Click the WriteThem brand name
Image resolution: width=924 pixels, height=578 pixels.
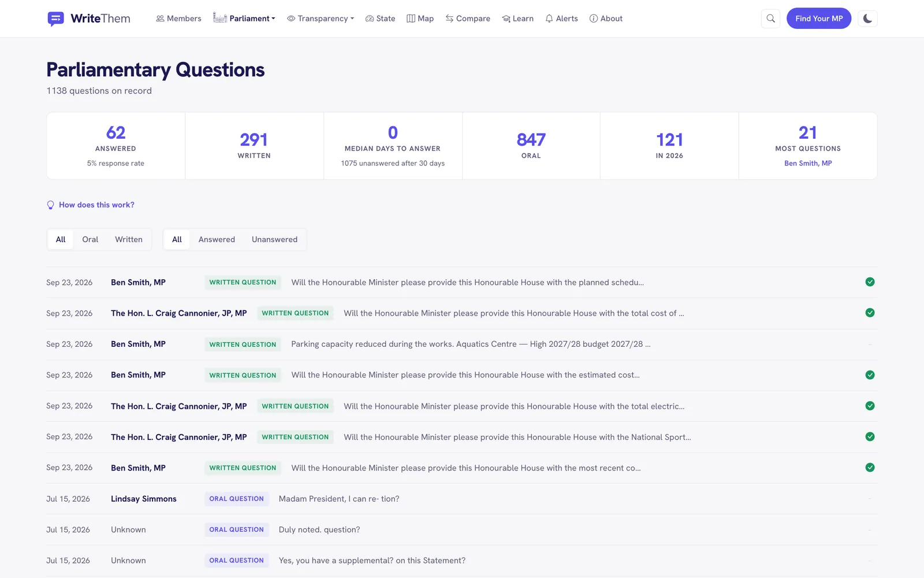pyautogui.click(x=100, y=18)
